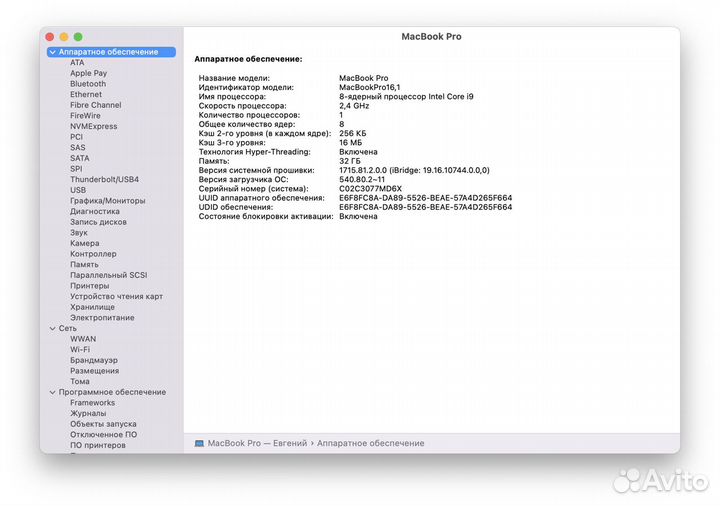Click the UDID обеспечения value
Viewport: 720px width, 506px height.
(425, 207)
